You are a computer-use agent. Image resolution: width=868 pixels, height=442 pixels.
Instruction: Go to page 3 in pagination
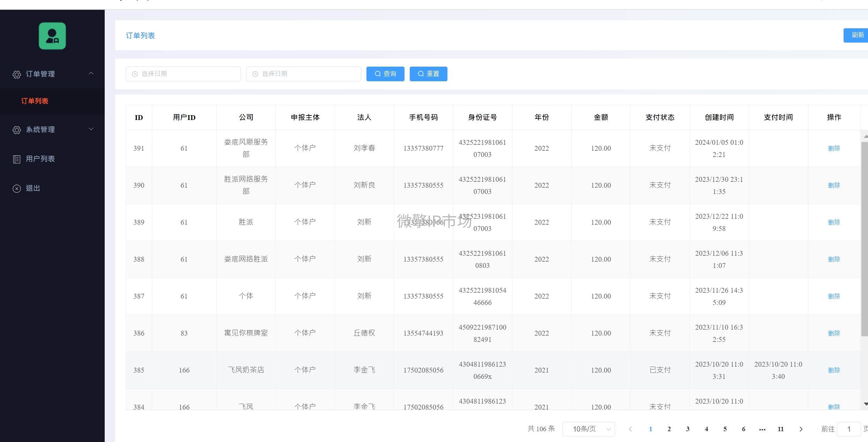coord(688,429)
